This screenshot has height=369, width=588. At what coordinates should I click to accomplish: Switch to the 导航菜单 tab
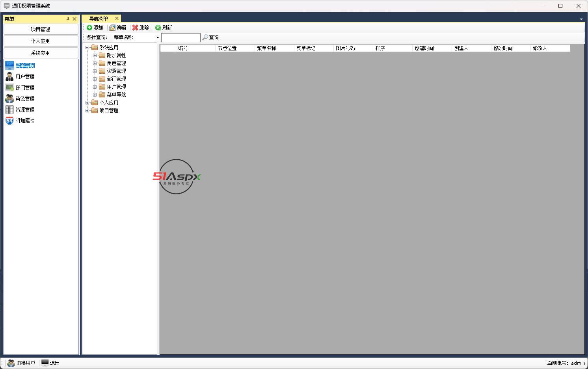99,19
